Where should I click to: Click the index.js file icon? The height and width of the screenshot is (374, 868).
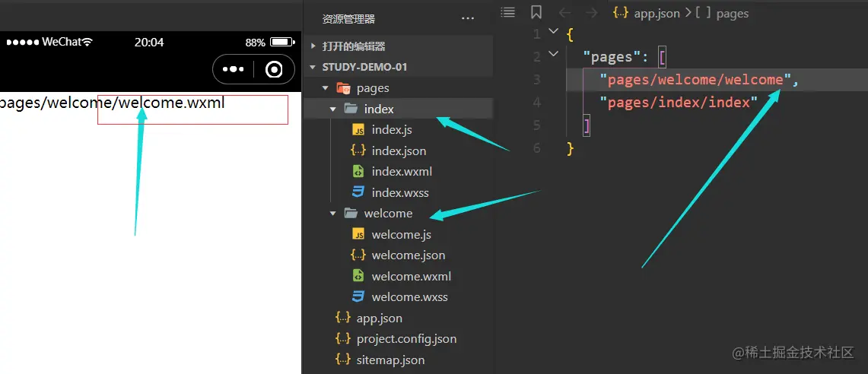[x=358, y=130]
